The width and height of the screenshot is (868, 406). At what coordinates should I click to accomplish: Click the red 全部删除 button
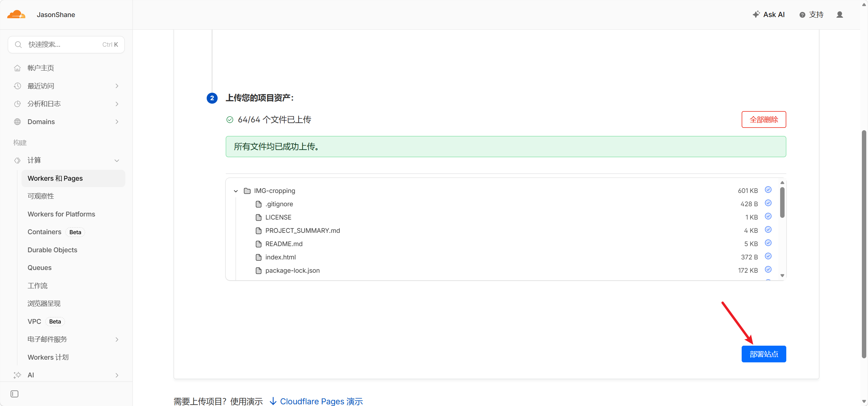pos(763,120)
